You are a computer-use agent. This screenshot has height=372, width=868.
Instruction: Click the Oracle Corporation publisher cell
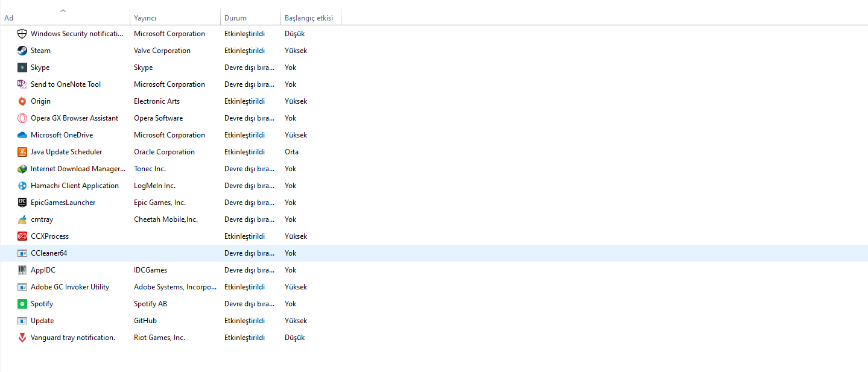[x=164, y=152]
